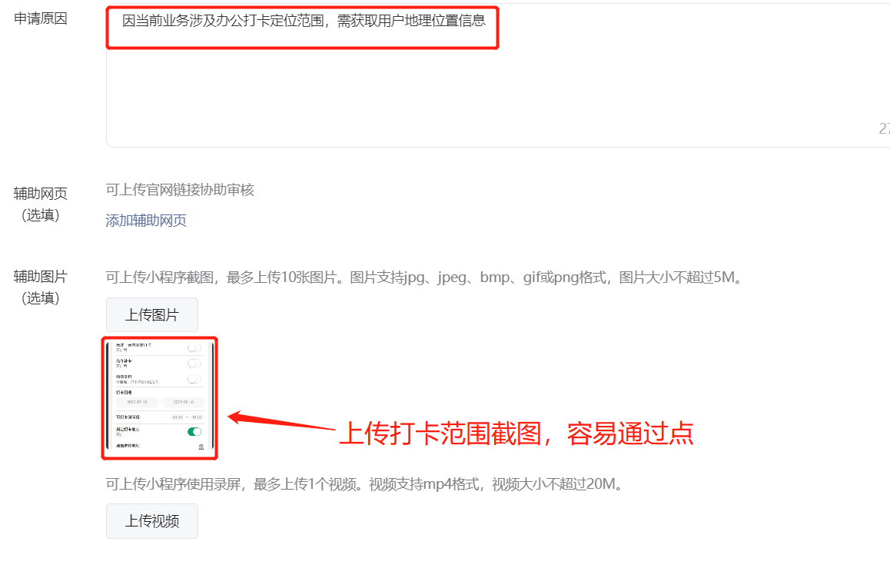
Task: Open the check-in start time field in the thumbnail
Action: [x=177, y=417]
